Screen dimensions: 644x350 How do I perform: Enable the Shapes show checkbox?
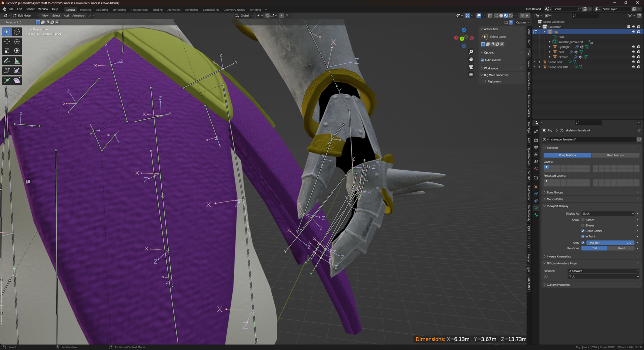[583, 225]
